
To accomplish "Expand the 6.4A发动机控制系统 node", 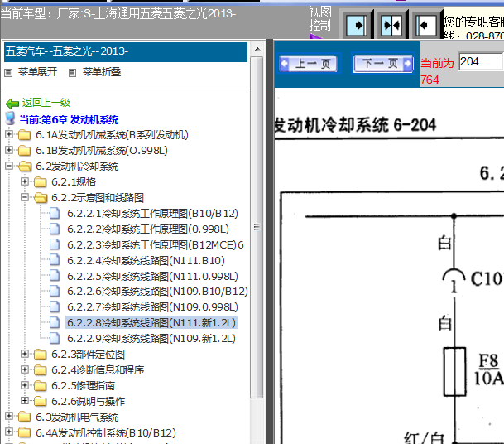I will [x=9, y=432].
